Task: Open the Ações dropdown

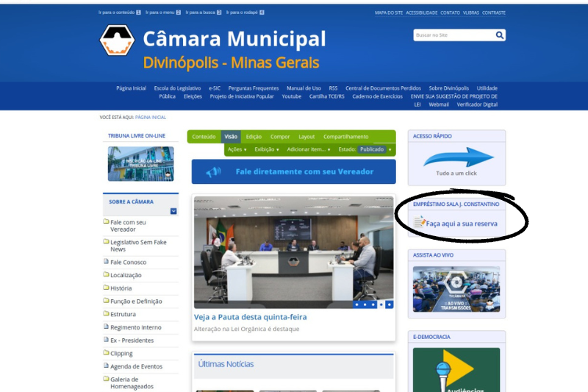Action: pos(237,149)
